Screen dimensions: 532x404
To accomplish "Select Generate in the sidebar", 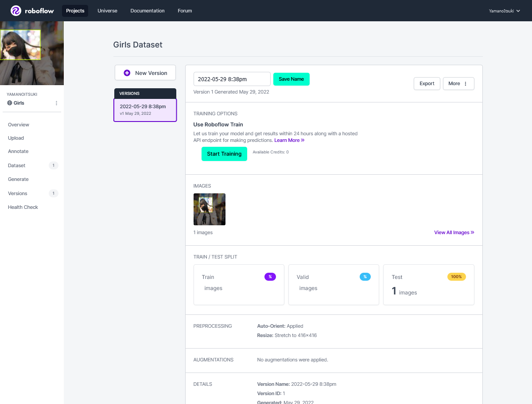I will [x=18, y=179].
